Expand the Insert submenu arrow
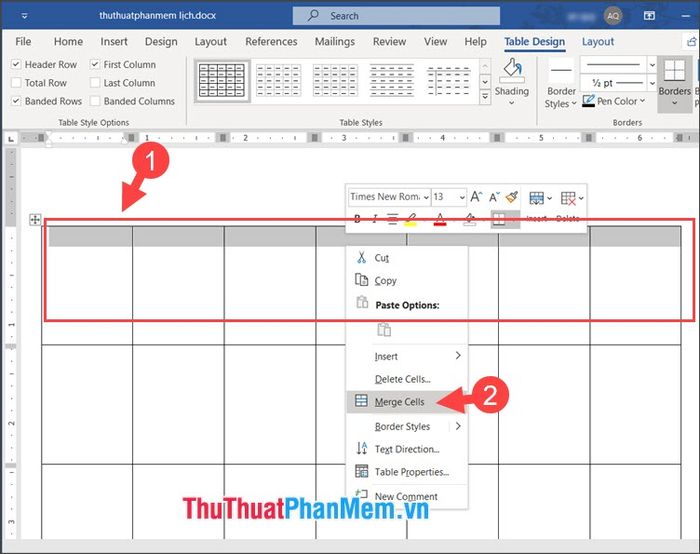The height and width of the screenshot is (554, 700). (458, 356)
